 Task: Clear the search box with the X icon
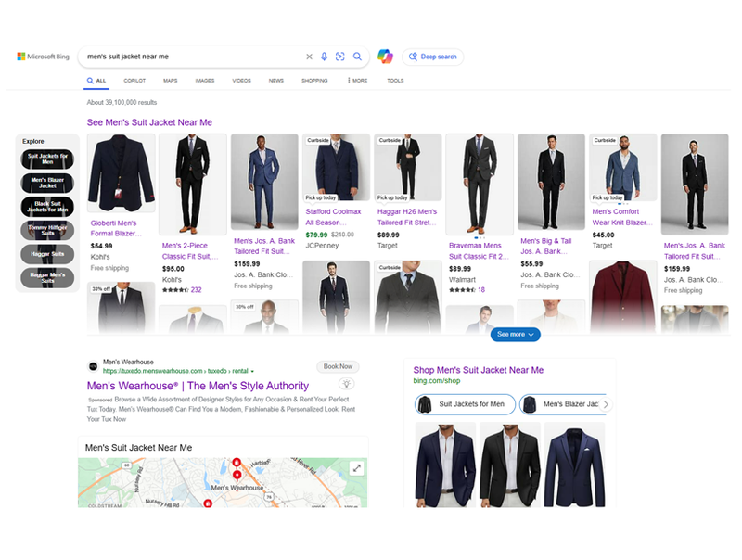pyautogui.click(x=309, y=57)
